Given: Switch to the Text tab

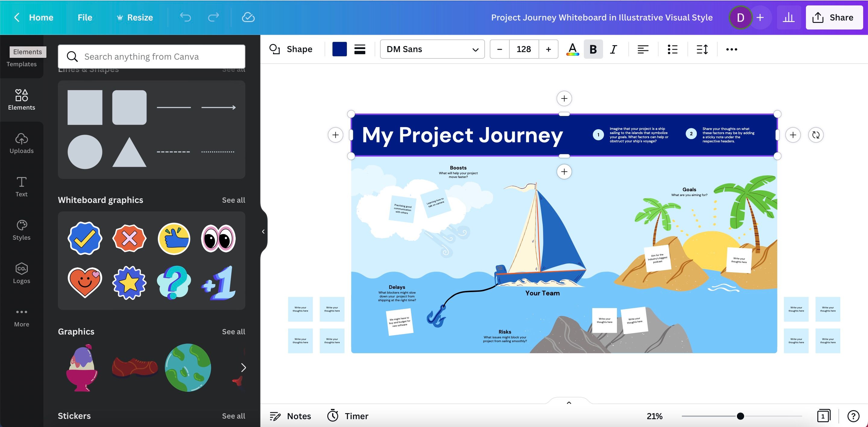Looking at the screenshot, I should 22,187.
